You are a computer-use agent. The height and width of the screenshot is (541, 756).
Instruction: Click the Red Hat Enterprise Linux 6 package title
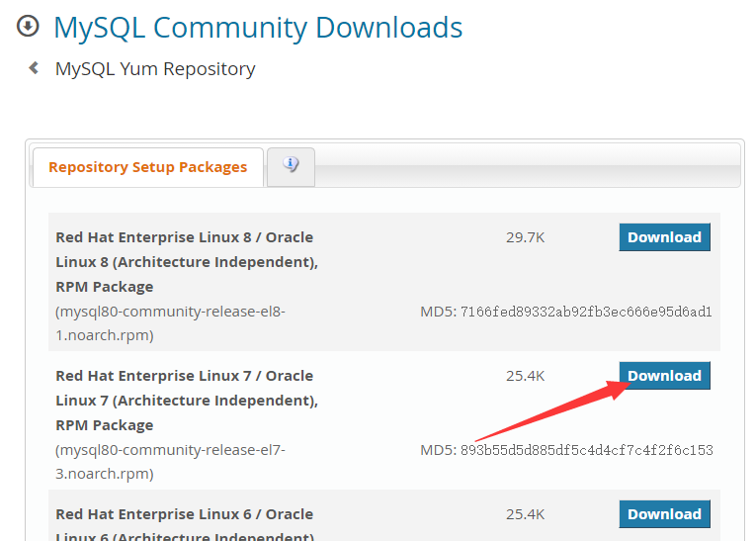187,526
